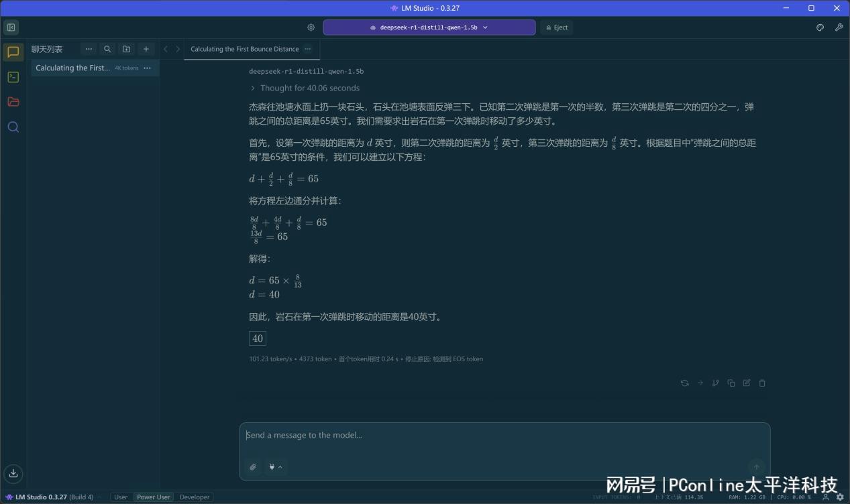The height and width of the screenshot is (504, 850).
Task: Open the plug integrations dropdown in message box
Action: (x=275, y=467)
